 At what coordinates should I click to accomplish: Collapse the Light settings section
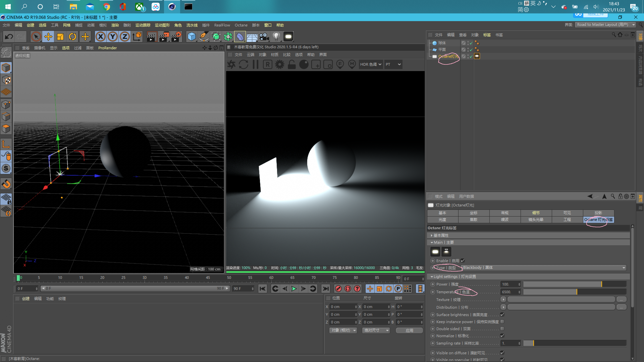click(432, 277)
